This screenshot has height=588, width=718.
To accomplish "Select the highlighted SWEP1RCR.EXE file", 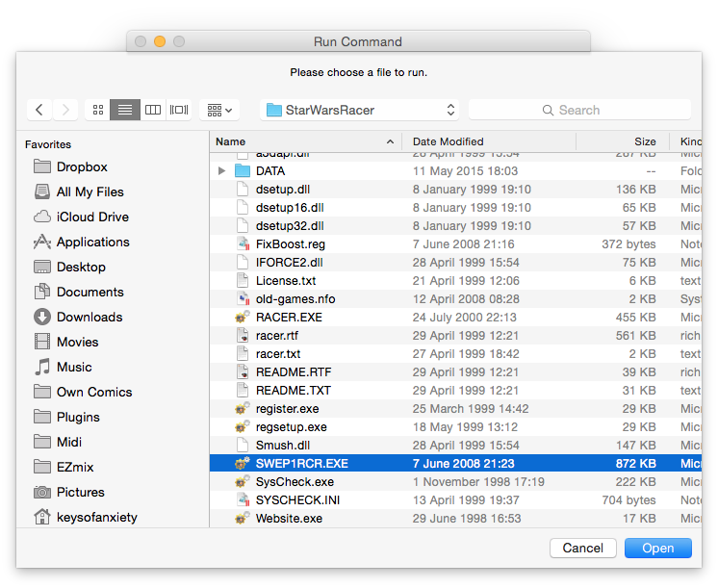I will [455, 464].
